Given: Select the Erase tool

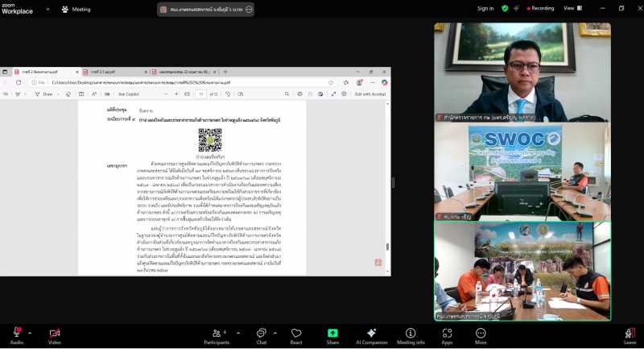Looking at the screenshot, I should point(68,94).
